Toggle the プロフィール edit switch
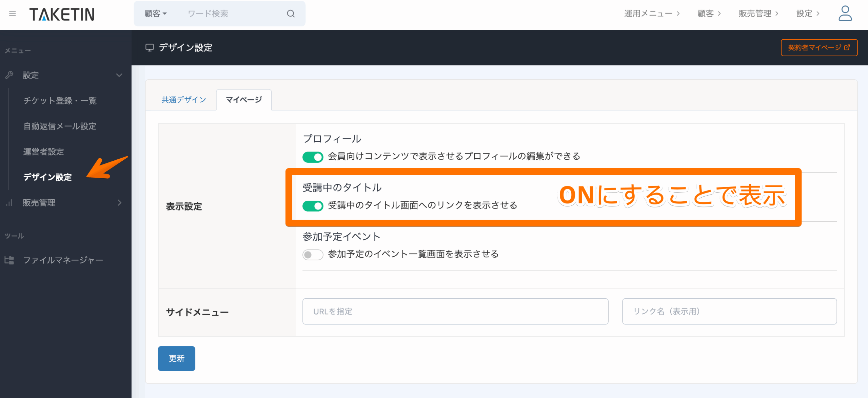 [313, 157]
